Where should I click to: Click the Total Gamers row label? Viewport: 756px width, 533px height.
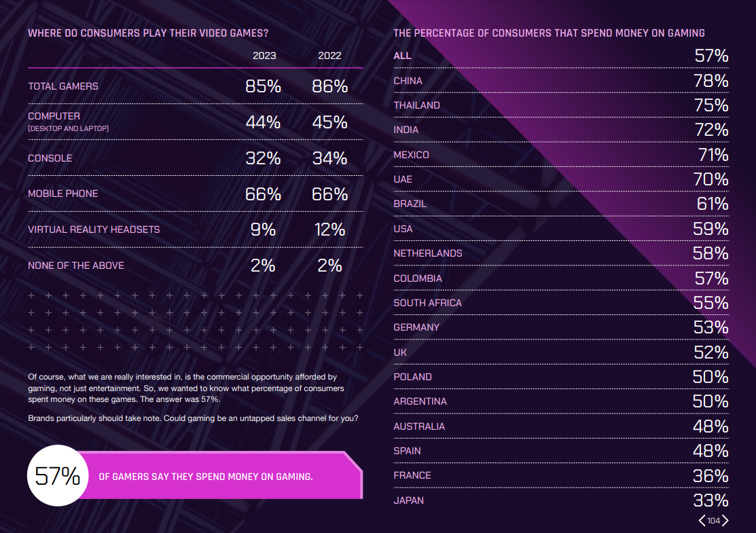[x=63, y=86]
